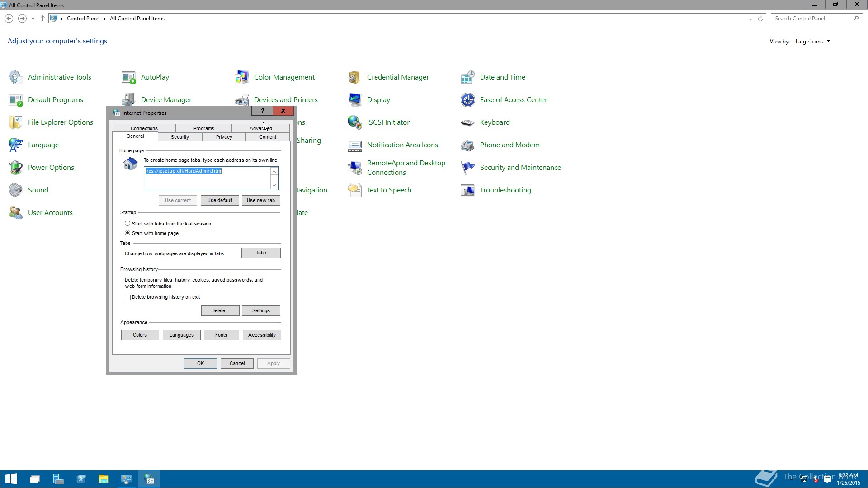Open the Sound speaker icon

(x=16, y=190)
